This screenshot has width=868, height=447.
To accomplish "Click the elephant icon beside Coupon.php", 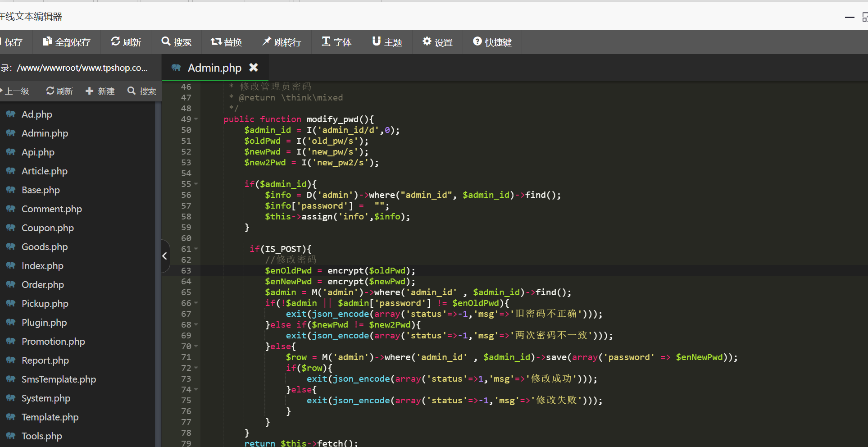I will 11,228.
